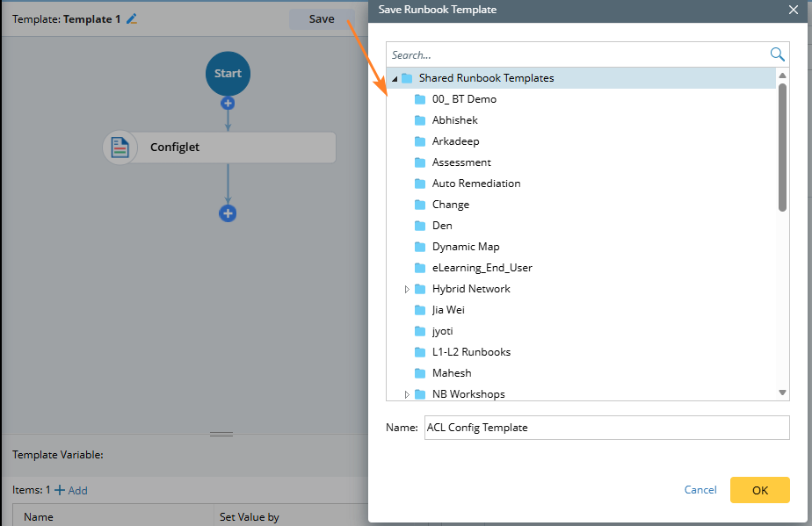This screenshot has height=526, width=812.
Task: Click the Name input field
Action: [606, 428]
